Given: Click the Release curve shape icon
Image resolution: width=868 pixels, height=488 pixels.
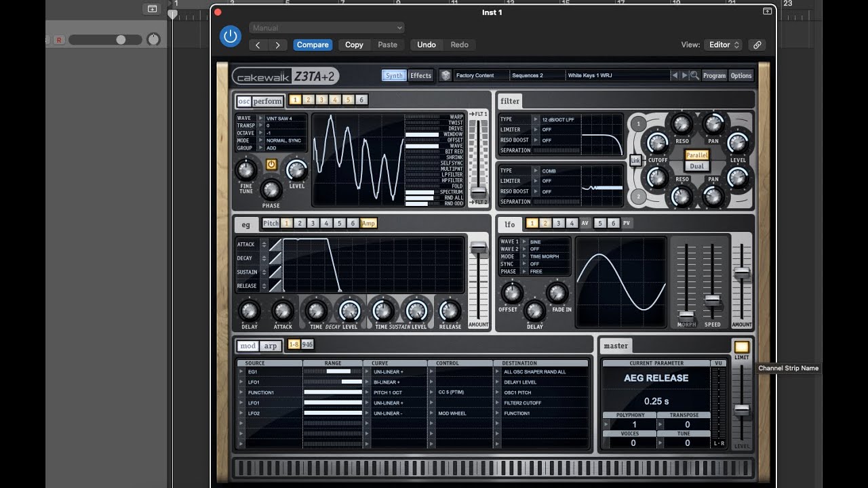Looking at the screenshot, I should point(275,286).
